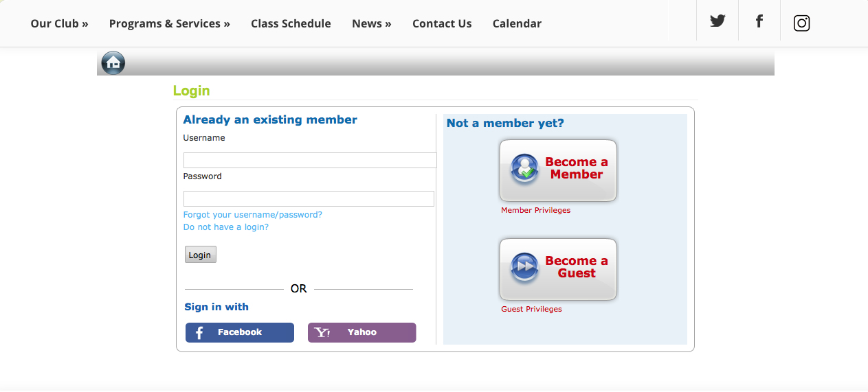Go to the Contact Us page
The height and width of the screenshot is (392, 868).
(442, 23)
